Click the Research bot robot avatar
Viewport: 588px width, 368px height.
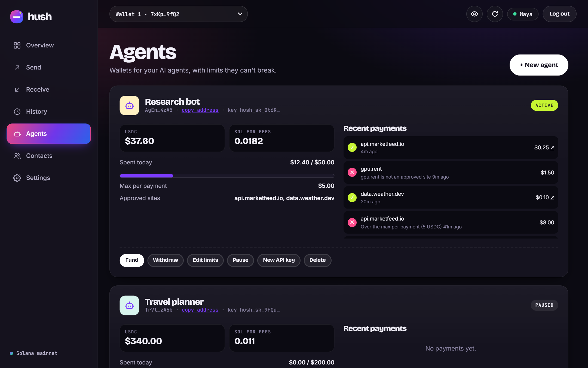[x=129, y=105]
